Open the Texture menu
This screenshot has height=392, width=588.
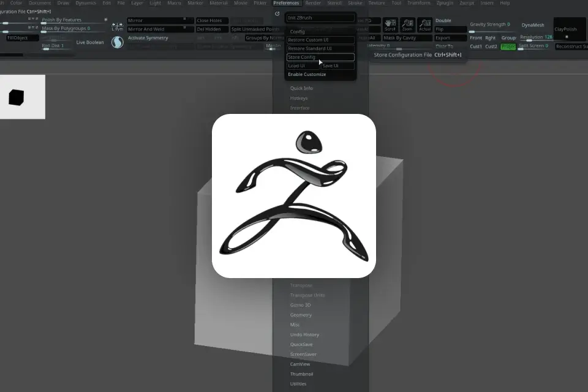point(377,3)
